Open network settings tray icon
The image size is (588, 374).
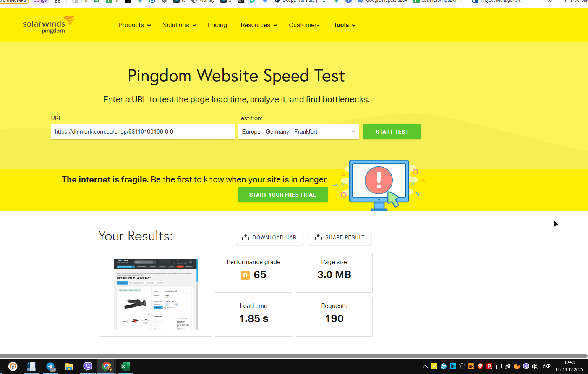coord(499,366)
